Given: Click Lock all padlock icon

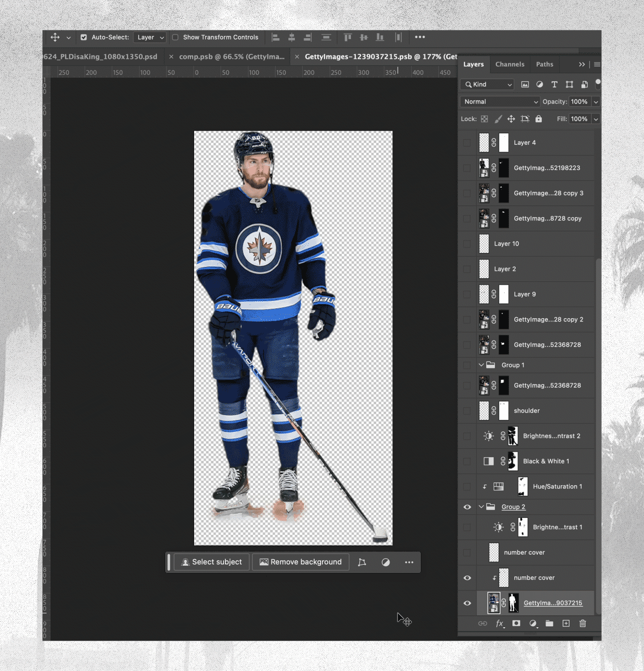Looking at the screenshot, I should pyautogui.click(x=539, y=119).
